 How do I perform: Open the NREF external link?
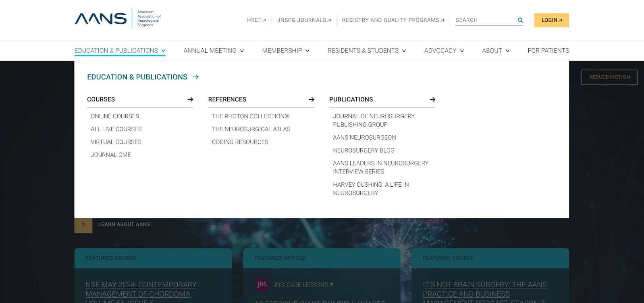pos(257,20)
